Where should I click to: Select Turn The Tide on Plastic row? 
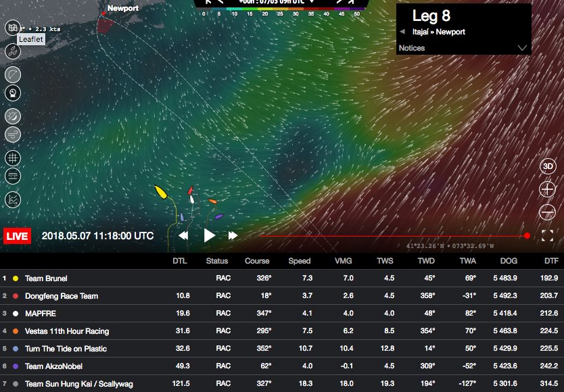coord(282,349)
